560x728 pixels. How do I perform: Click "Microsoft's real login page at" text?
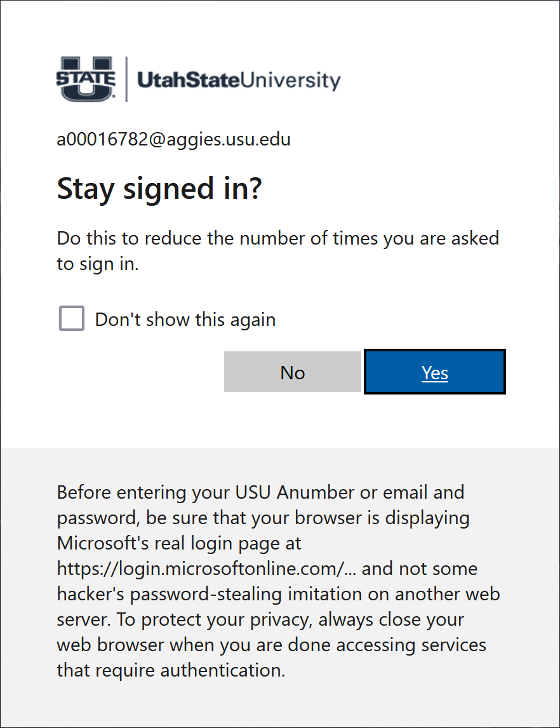tap(179, 543)
